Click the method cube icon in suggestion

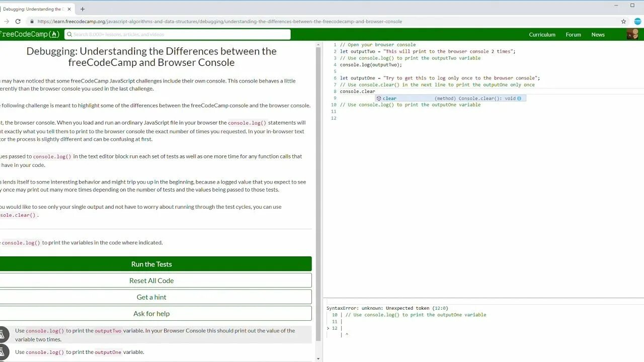point(379,99)
